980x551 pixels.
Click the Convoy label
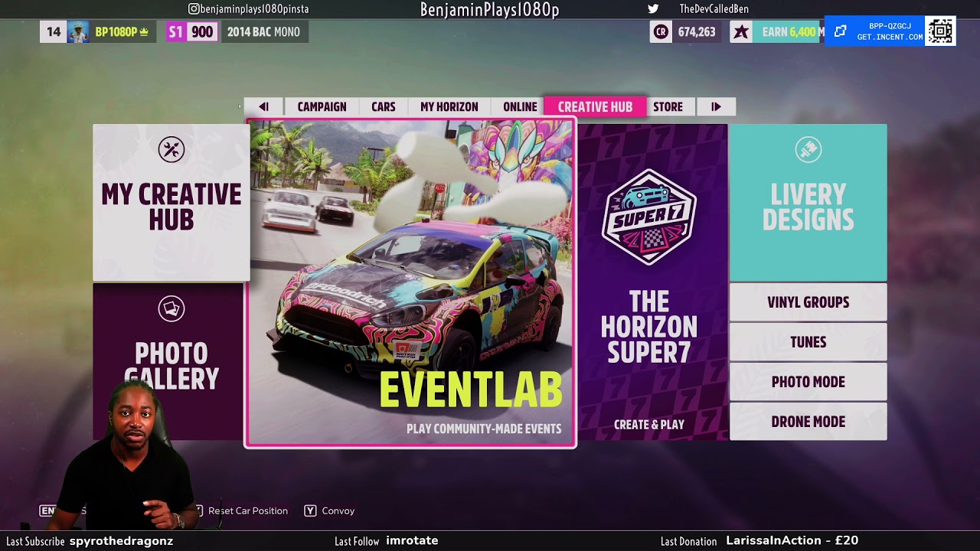(x=338, y=510)
